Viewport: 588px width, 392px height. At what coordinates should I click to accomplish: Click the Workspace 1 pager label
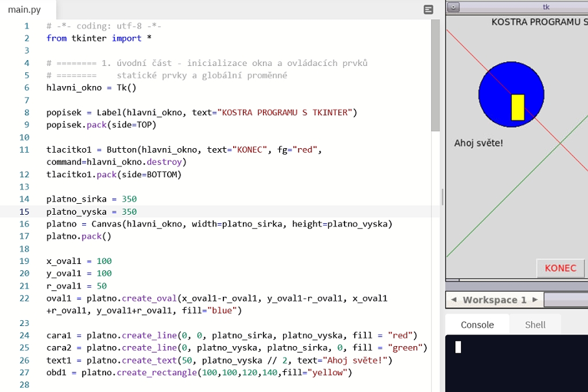click(x=495, y=299)
